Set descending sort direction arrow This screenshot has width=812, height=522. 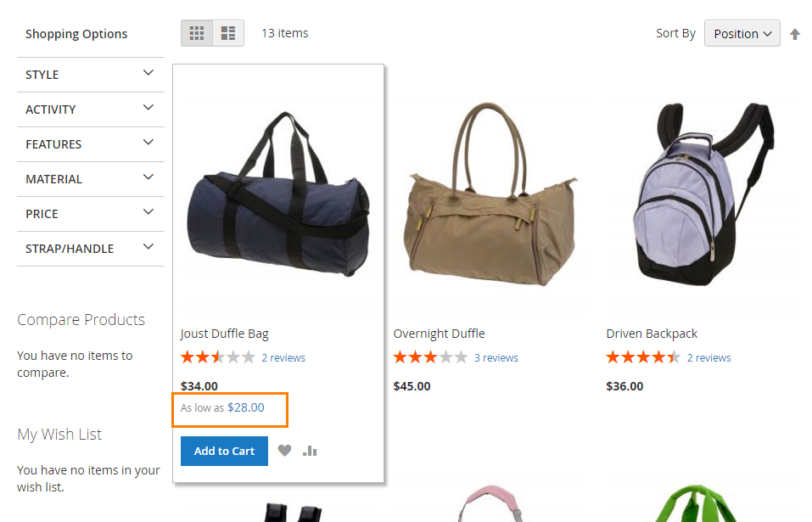tap(795, 34)
